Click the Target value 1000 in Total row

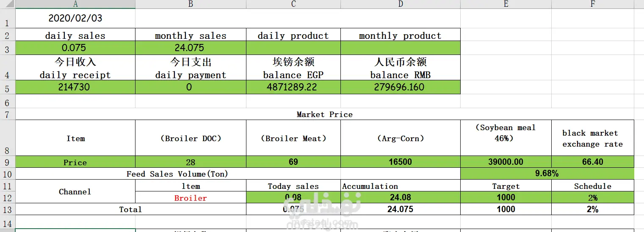pos(506,209)
